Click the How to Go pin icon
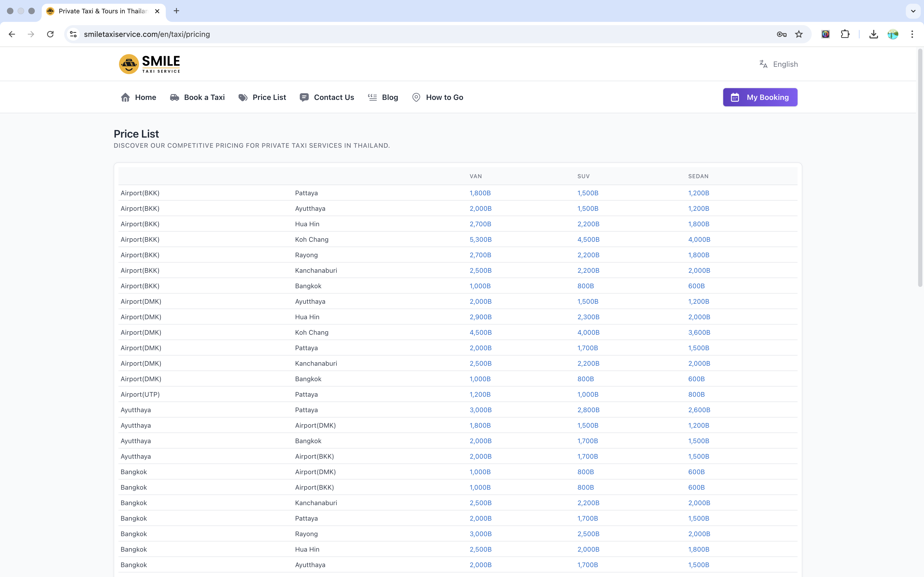This screenshot has width=924, height=577. coord(416,97)
